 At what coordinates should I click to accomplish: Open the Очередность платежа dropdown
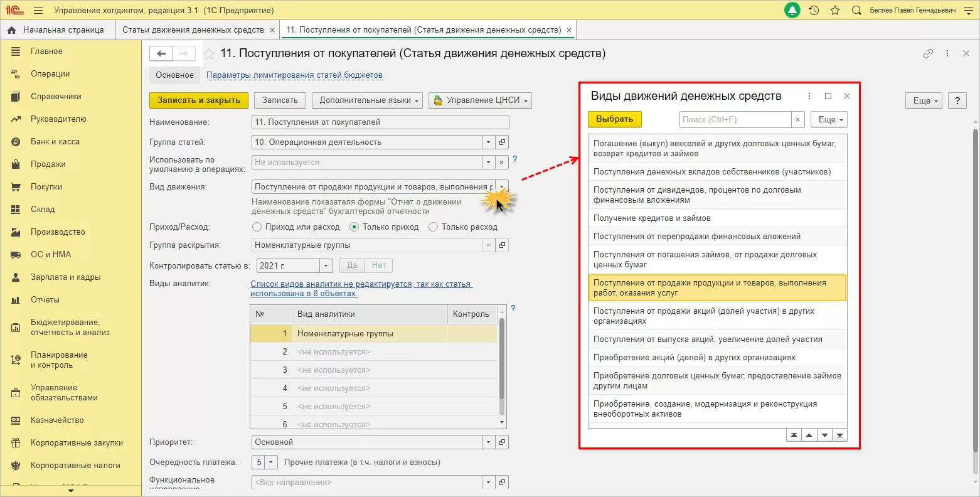271,462
